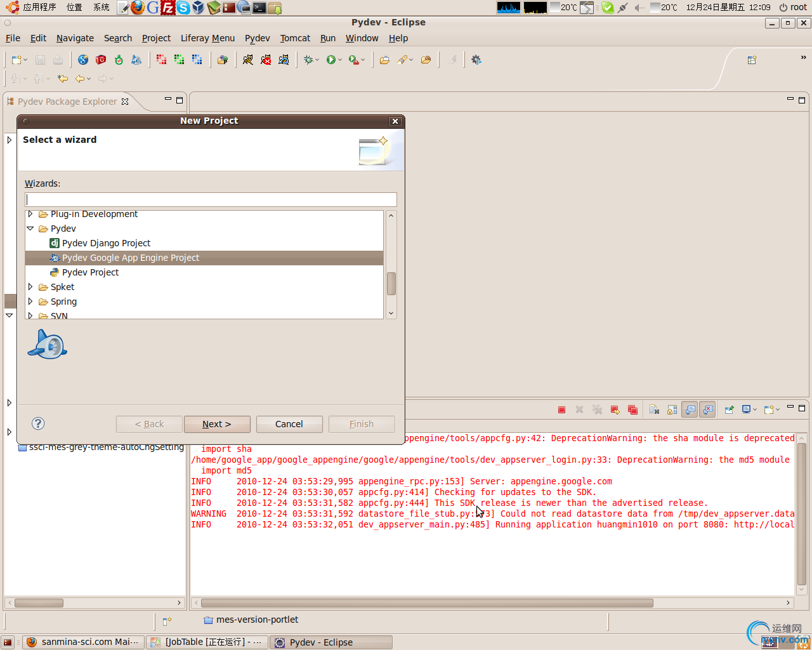Click the open task folder toolbar icon
This screenshot has width=812, height=650.
[223, 60]
